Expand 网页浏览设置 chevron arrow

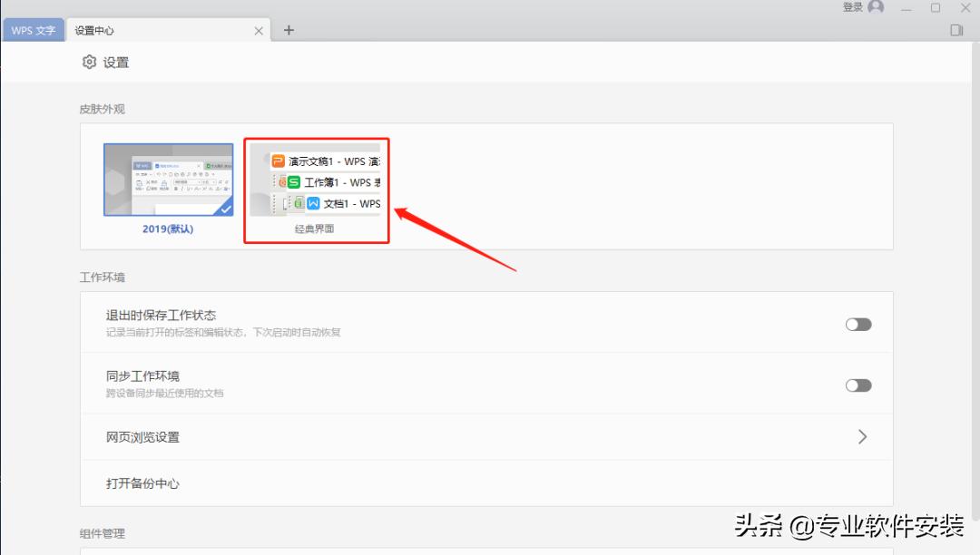[863, 436]
